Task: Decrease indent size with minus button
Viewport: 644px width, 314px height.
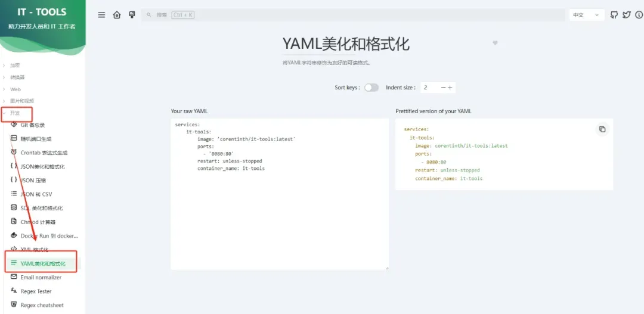Action: click(x=443, y=88)
